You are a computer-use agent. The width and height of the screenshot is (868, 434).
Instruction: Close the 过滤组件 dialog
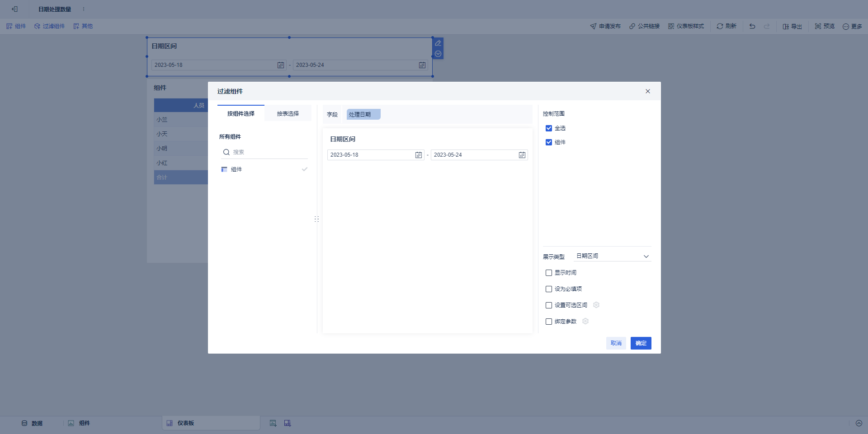(648, 91)
